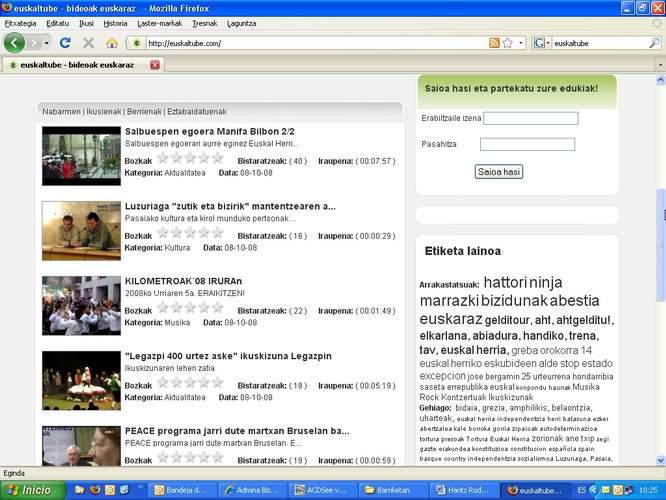Click the large euskaraz tag
The image size is (666, 500).
(451, 319)
